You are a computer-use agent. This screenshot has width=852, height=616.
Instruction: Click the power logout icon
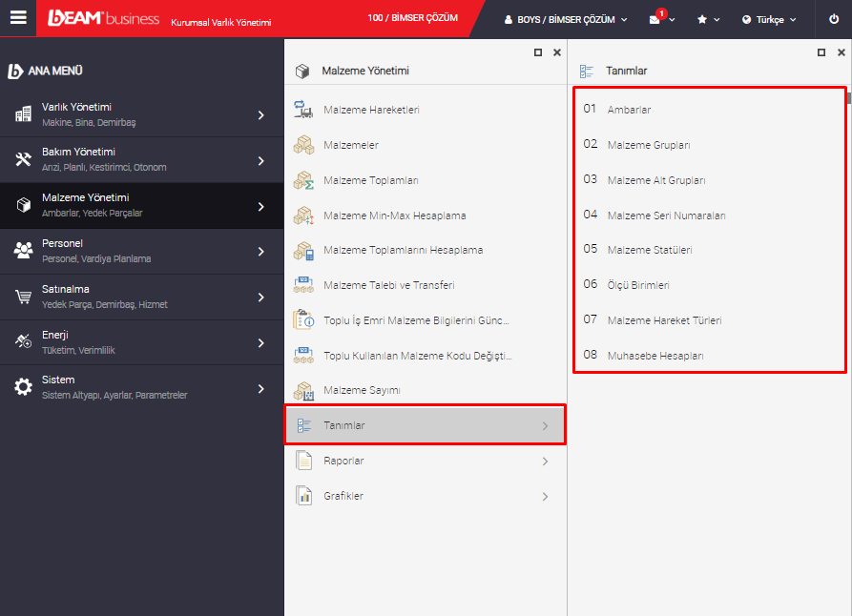coord(833,19)
